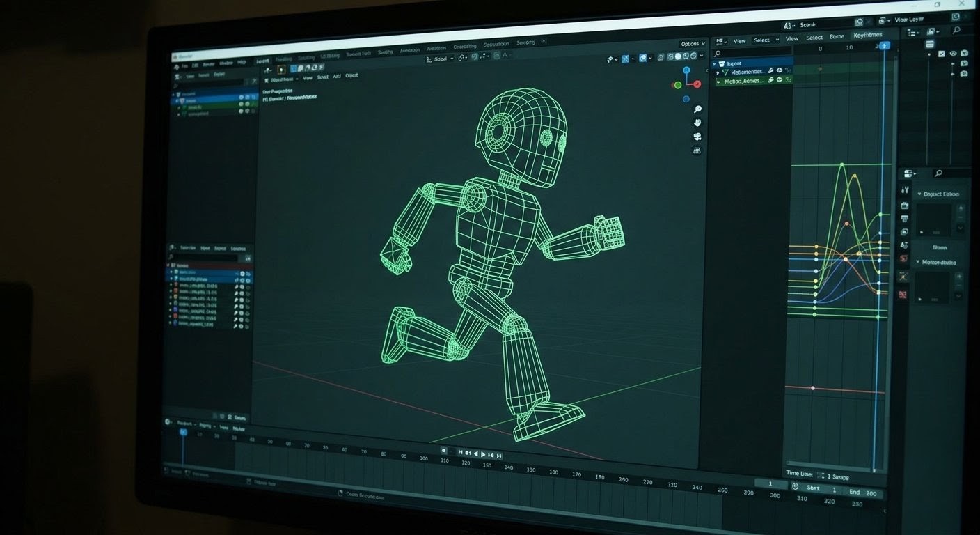Open the Global transform orientation dropdown
980x535 pixels.
tap(439, 59)
